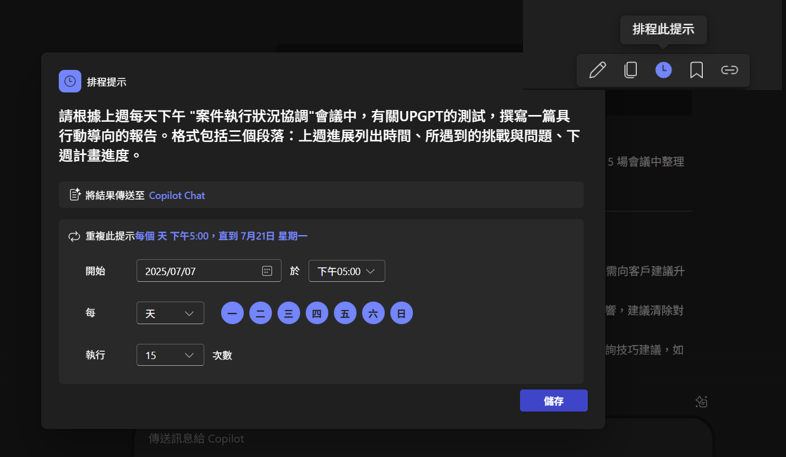The height and width of the screenshot is (457, 786).
Task: Click the copy prompt icon
Action: click(631, 70)
